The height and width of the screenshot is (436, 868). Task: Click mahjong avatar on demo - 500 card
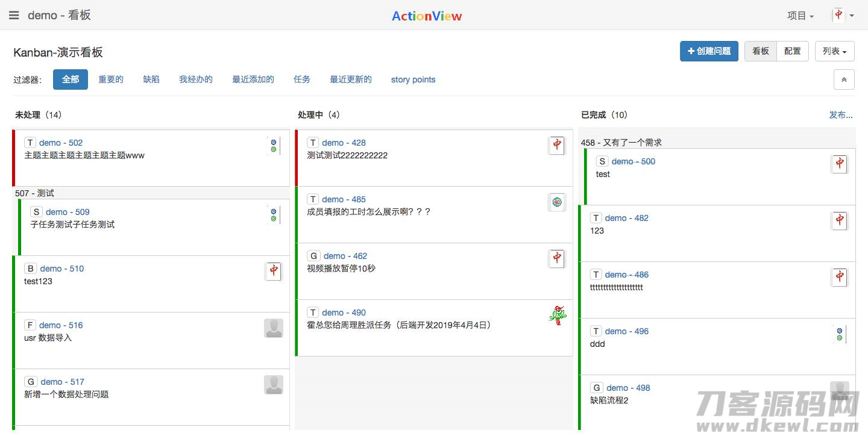(x=840, y=164)
